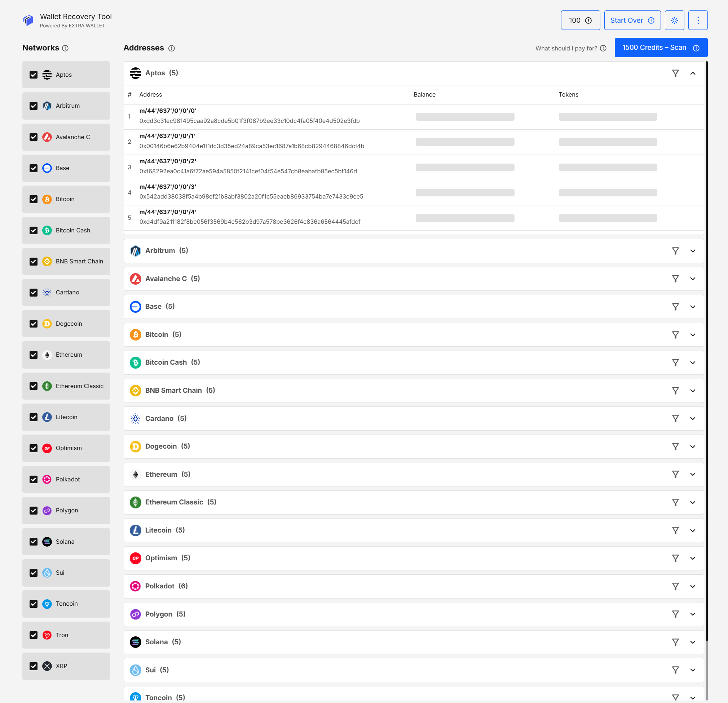This screenshot has height=703, width=728.
Task: Click the info icon next to the 100 counter
Action: pyautogui.click(x=590, y=21)
